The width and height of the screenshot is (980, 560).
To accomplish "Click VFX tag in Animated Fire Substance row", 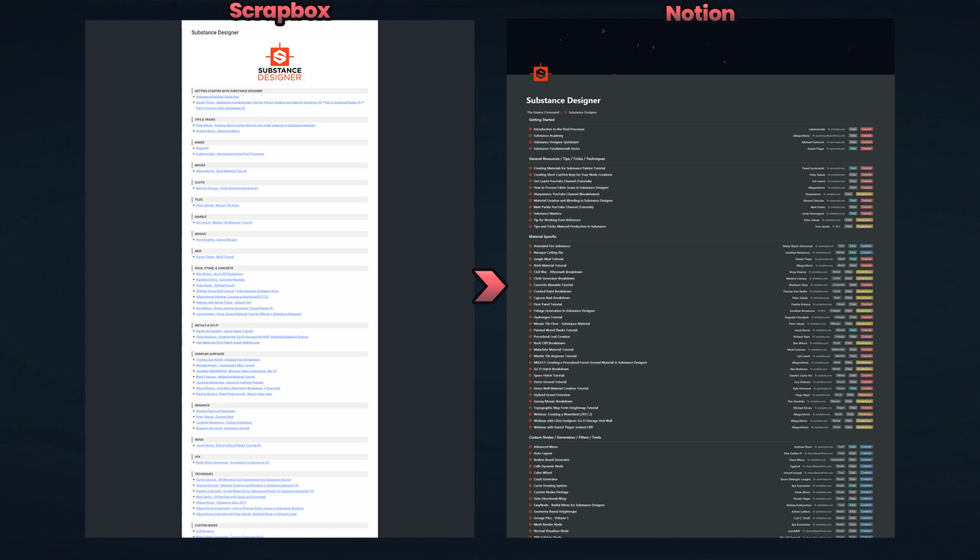I will tap(841, 246).
